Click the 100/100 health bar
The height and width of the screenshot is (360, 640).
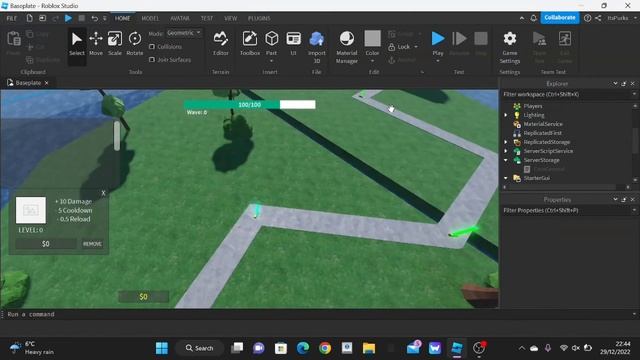[249, 104]
